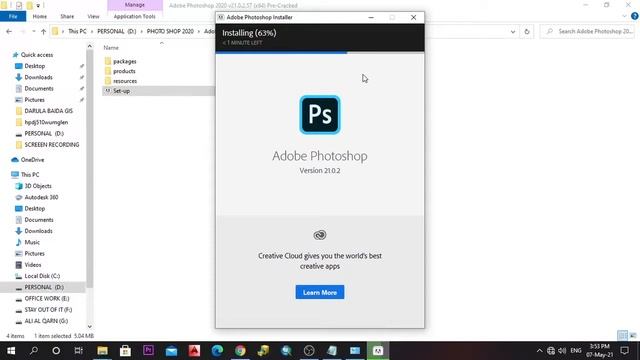Open the File menu in Explorer
The width and height of the screenshot is (640, 360).
click(x=13, y=16)
